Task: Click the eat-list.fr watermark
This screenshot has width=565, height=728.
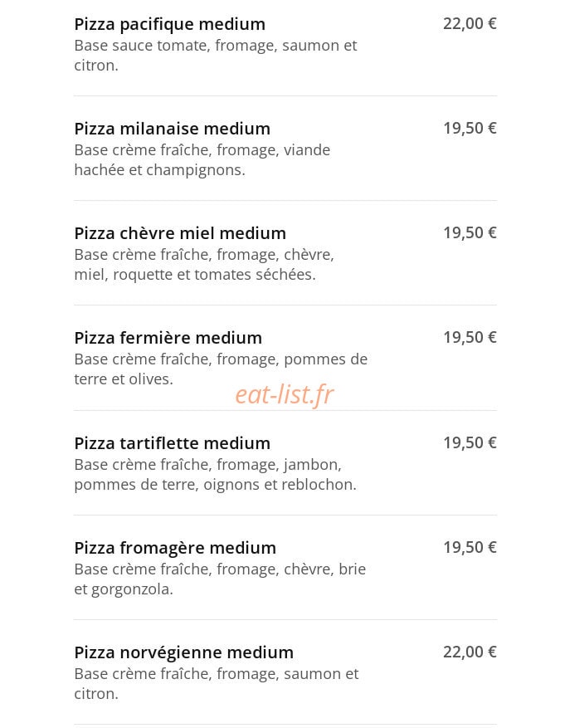Action: (x=285, y=394)
